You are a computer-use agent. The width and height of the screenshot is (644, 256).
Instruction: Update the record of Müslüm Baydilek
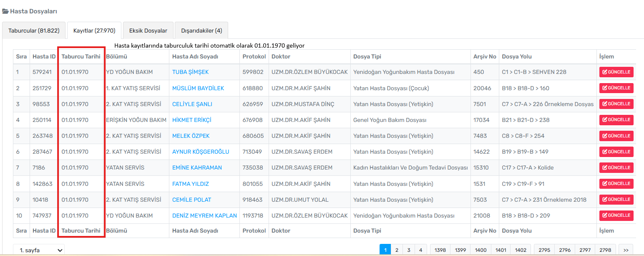point(616,88)
